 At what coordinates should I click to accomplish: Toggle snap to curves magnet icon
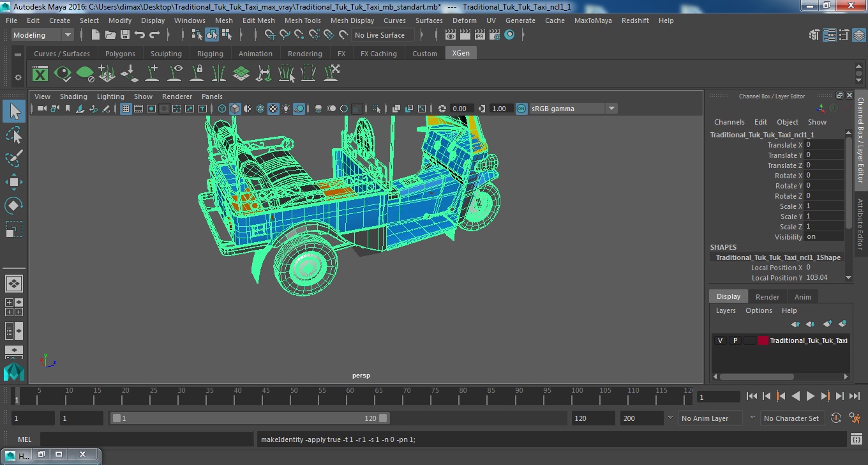(284, 35)
